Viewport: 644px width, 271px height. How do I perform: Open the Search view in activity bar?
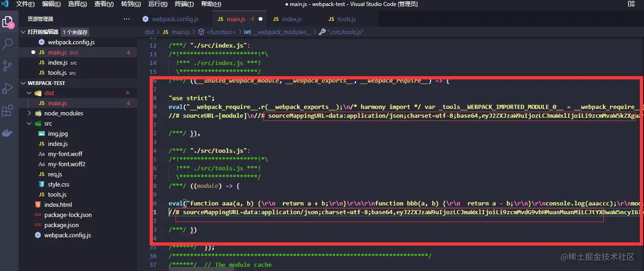tap(8, 44)
